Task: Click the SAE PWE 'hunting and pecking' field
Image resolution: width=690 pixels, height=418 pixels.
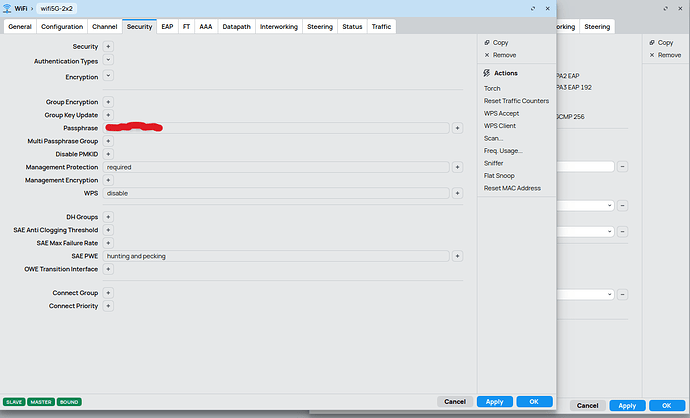Action: [x=276, y=256]
